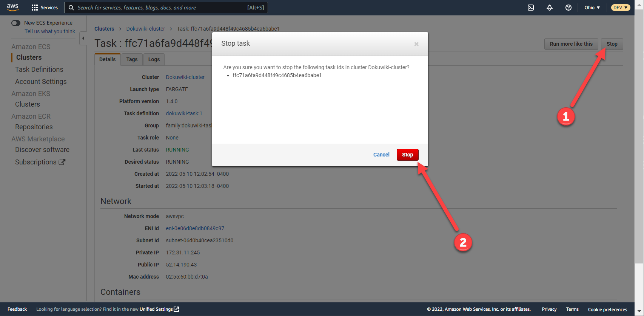Open Account Settings in sidebar
The image size is (644, 316).
[x=41, y=82]
